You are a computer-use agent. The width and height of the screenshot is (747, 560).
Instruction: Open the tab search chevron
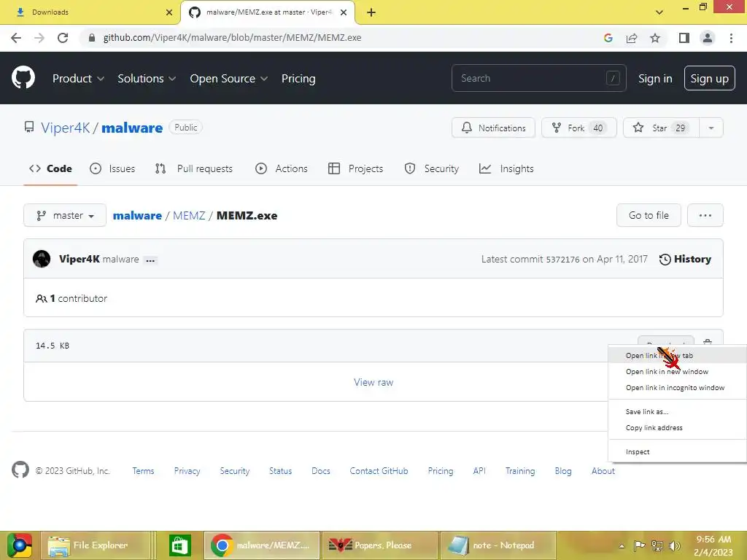[x=659, y=12]
